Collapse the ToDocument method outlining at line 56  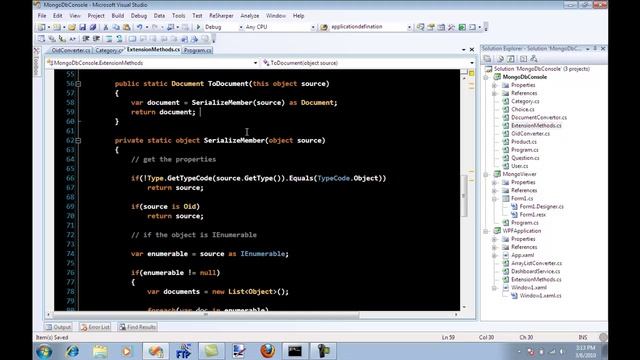(x=78, y=84)
